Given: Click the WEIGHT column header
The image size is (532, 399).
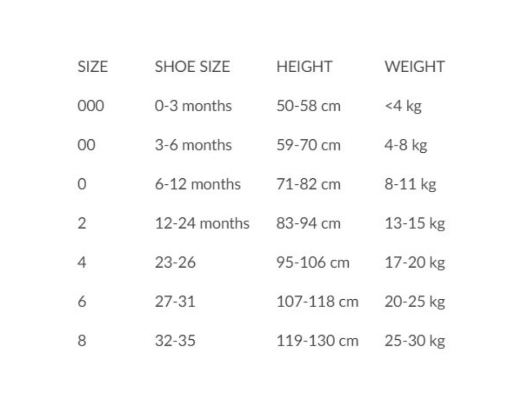Looking at the screenshot, I should point(414,66).
